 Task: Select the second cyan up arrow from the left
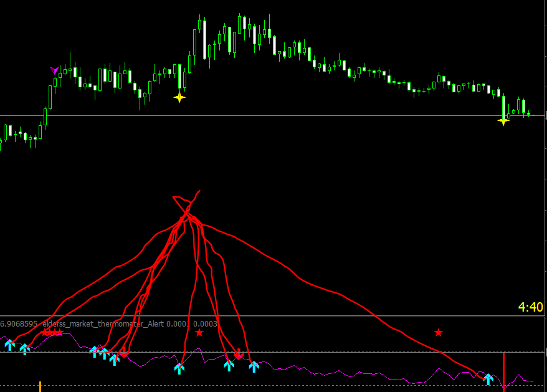(24, 349)
